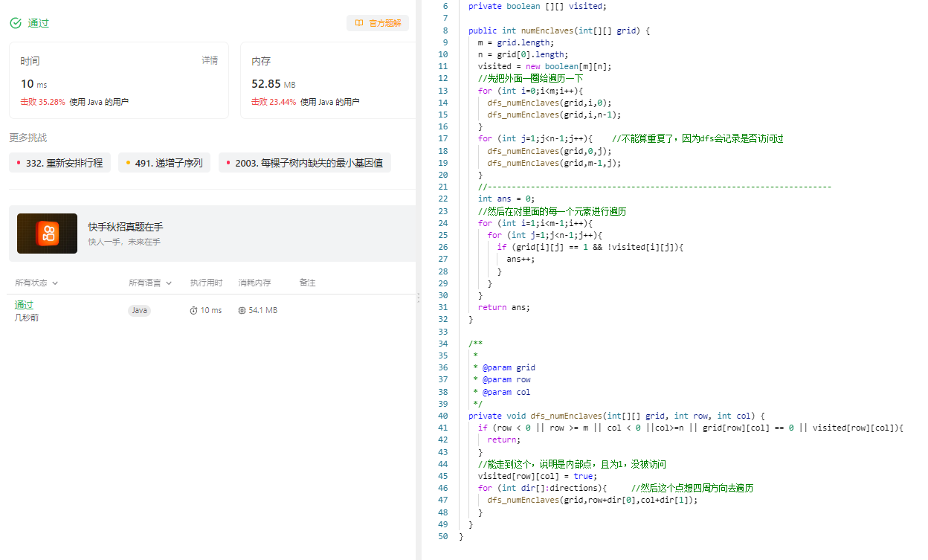Viewport: 928px width, 560px height.
Task: Click the '@param grid' Javadoc line
Action: coord(509,367)
